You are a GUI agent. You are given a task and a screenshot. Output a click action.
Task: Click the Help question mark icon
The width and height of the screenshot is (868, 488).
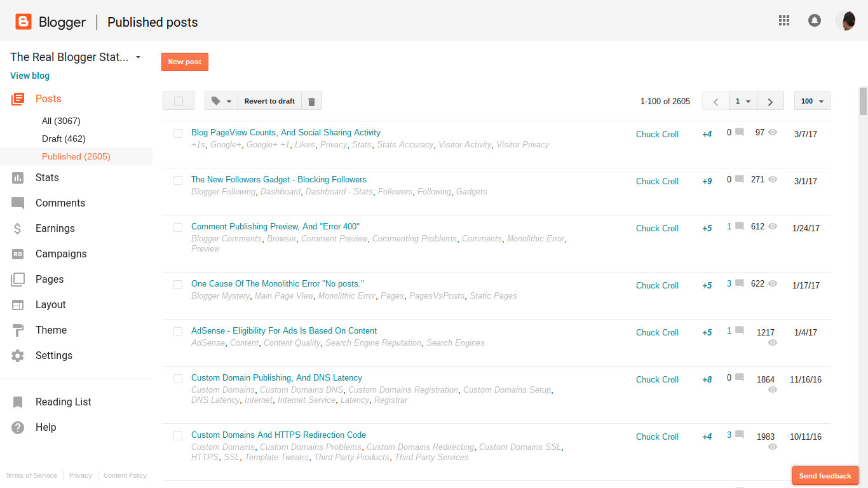[x=18, y=428]
